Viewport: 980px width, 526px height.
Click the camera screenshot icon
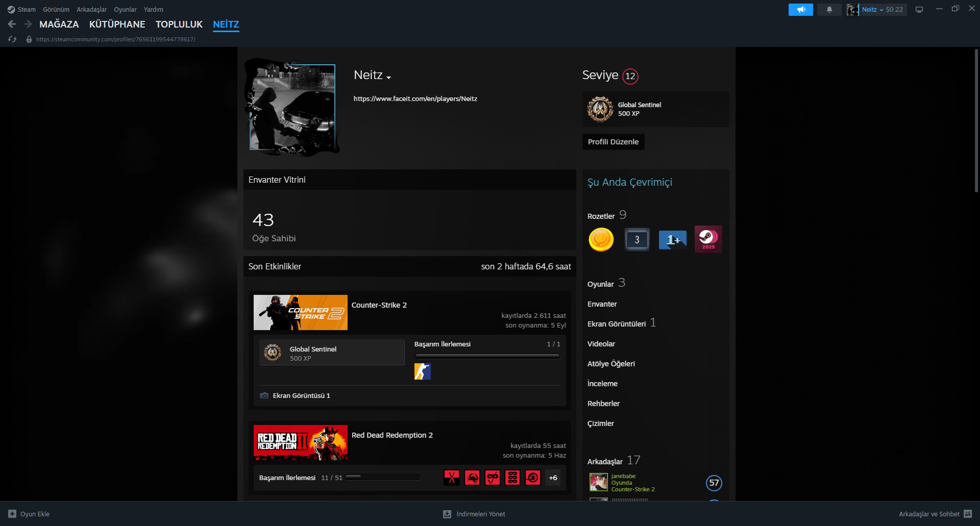click(x=264, y=396)
